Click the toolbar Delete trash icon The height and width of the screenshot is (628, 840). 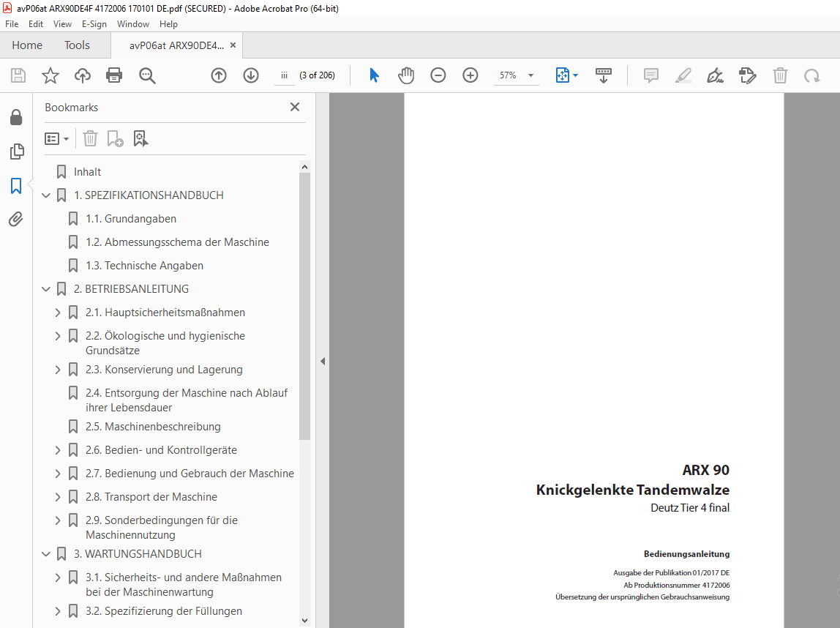[780, 75]
